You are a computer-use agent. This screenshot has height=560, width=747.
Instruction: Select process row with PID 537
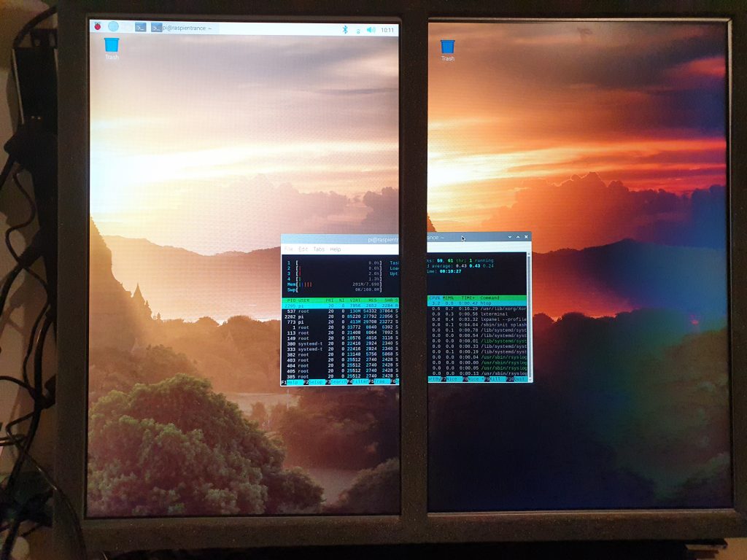click(340, 311)
